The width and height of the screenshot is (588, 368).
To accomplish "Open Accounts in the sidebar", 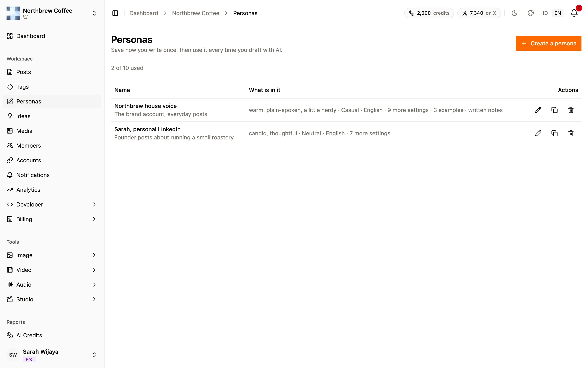I will tap(52, 160).
